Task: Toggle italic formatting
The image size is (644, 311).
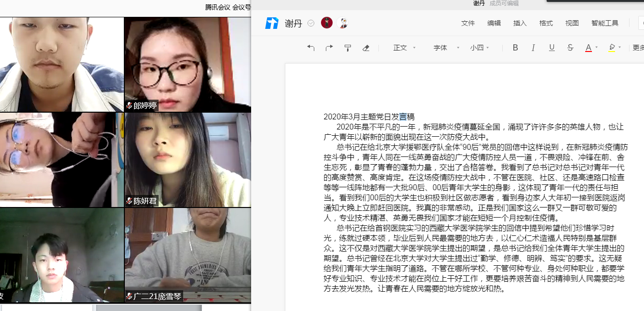Action: click(533, 48)
